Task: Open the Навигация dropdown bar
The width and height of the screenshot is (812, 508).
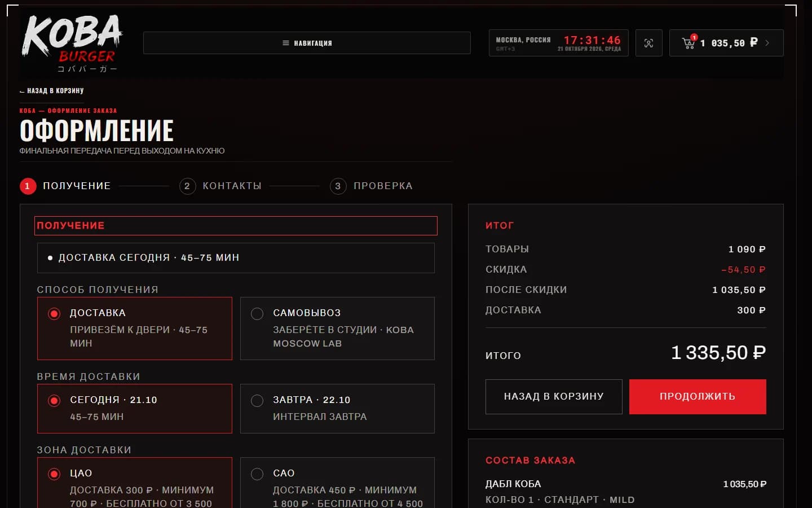Action: [x=307, y=43]
